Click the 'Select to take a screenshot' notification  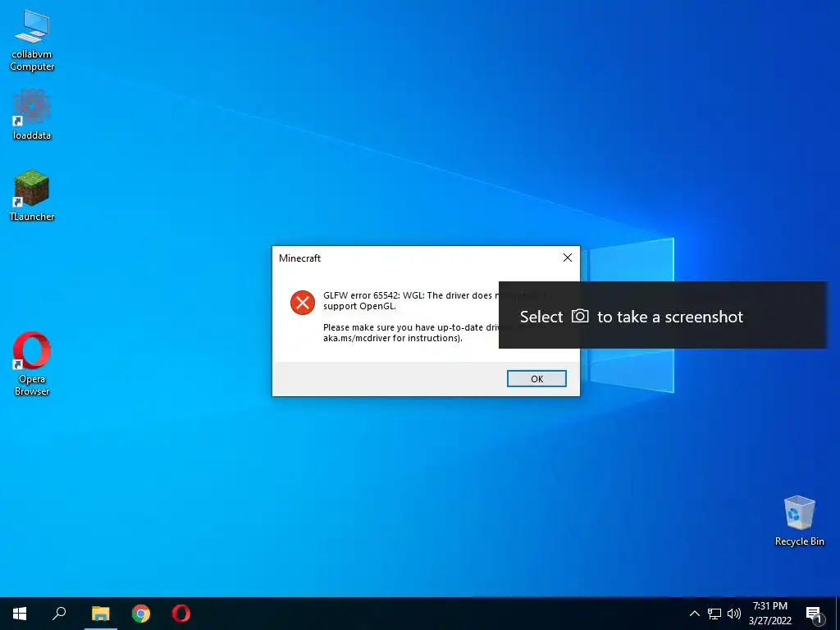[x=663, y=315]
